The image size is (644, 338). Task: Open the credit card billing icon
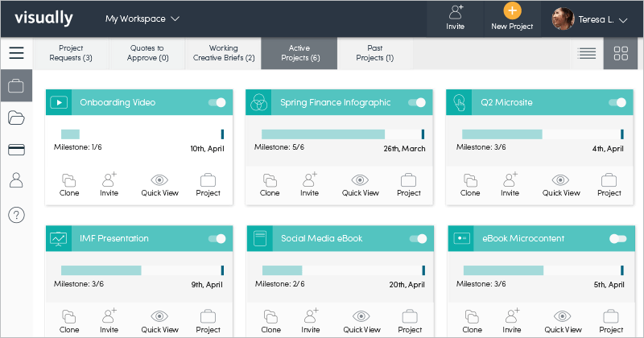[x=16, y=150]
